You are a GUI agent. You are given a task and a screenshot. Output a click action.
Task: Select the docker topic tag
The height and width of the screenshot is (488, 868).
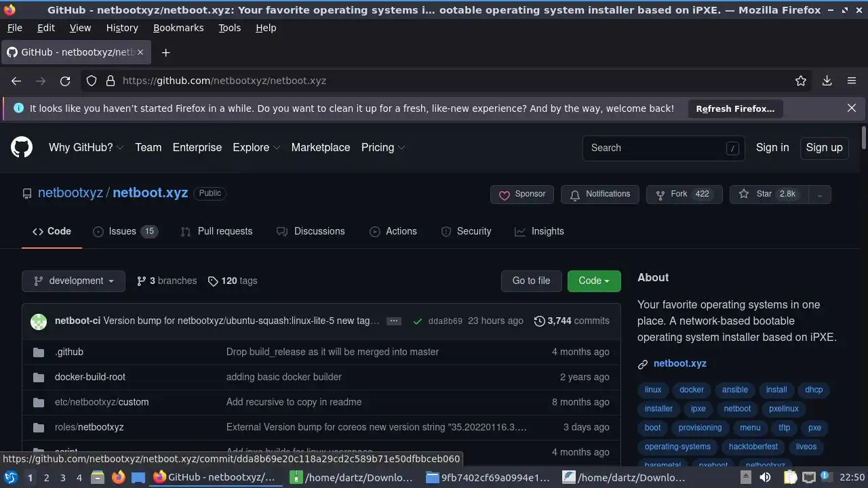click(692, 390)
